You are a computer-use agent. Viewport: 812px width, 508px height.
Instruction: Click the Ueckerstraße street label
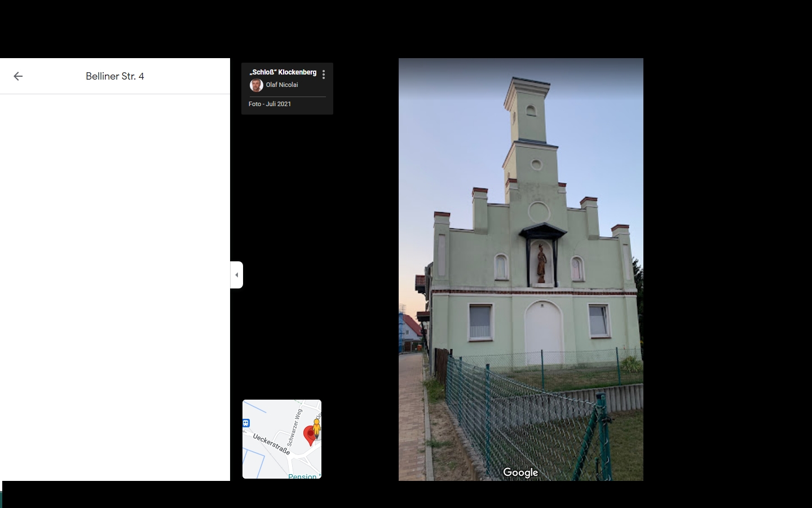(x=271, y=444)
